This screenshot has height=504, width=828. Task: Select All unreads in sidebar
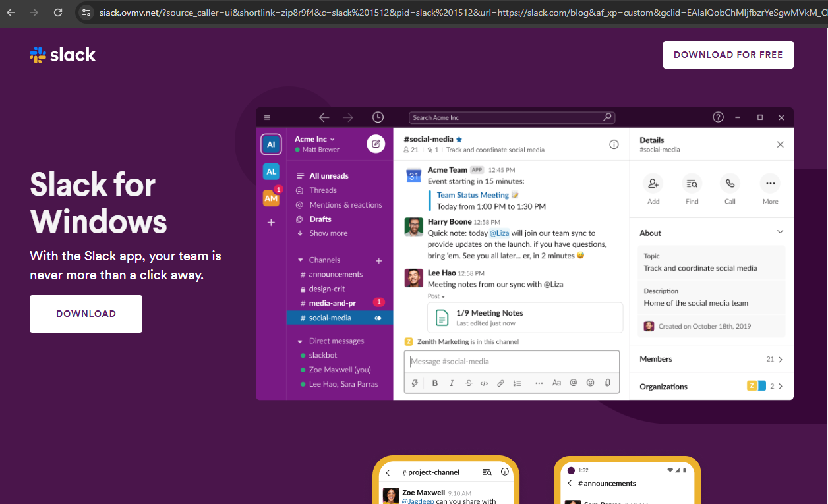tap(329, 176)
